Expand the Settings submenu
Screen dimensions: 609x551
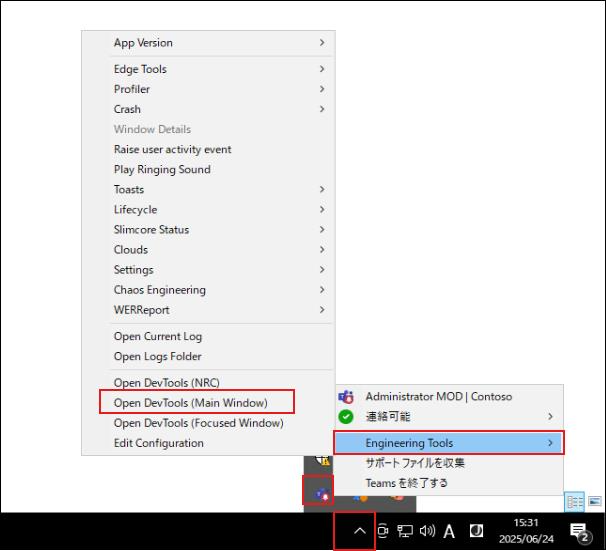point(209,270)
